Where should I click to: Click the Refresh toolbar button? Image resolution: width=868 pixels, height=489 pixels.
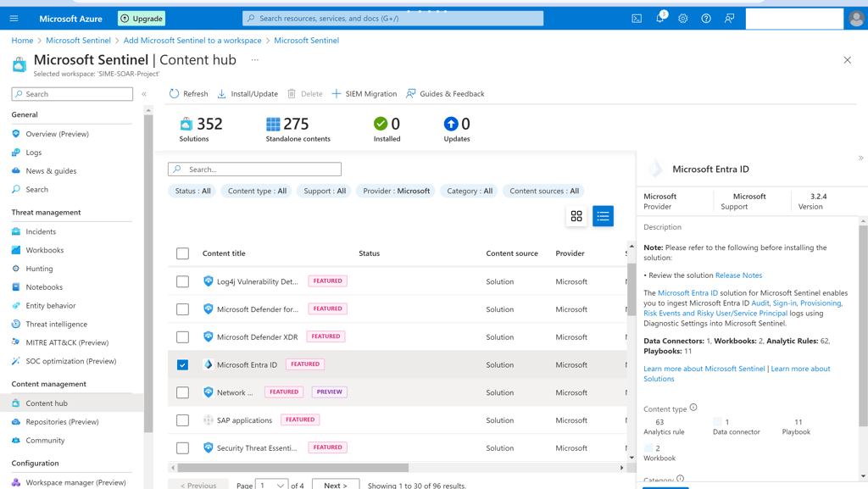[x=189, y=93]
